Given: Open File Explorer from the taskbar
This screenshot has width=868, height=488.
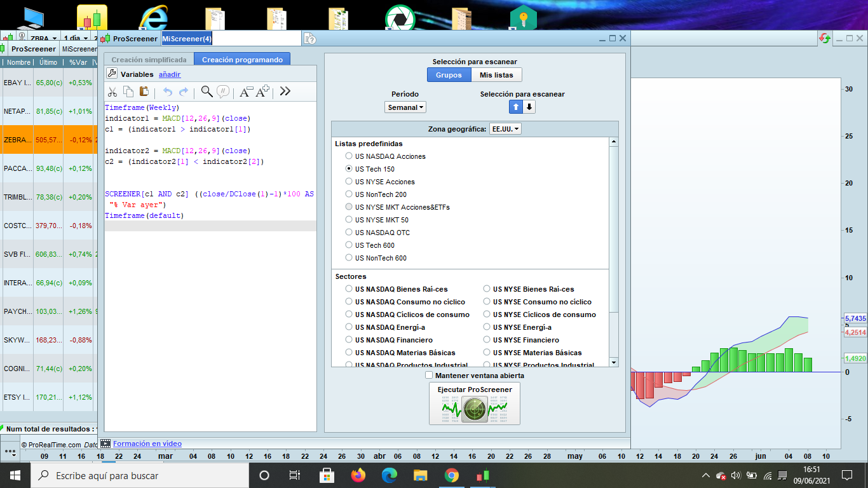Looking at the screenshot, I should pyautogui.click(x=420, y=475).
